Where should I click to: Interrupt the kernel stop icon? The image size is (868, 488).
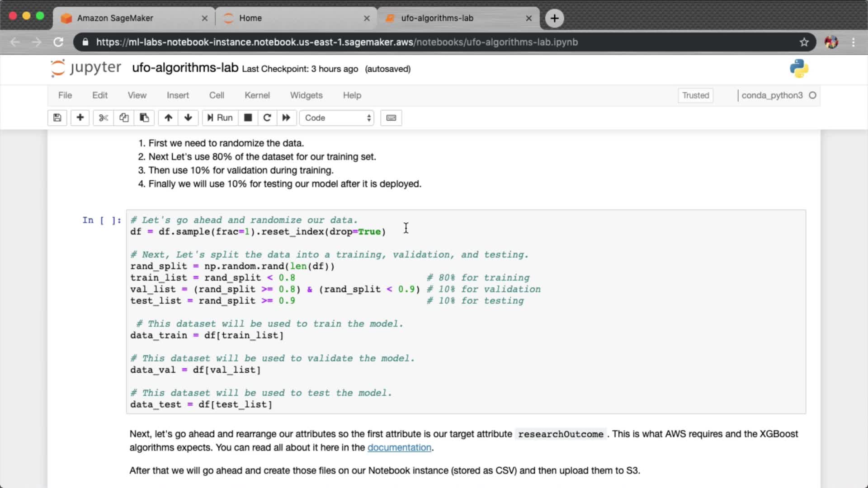click(248, 118)
